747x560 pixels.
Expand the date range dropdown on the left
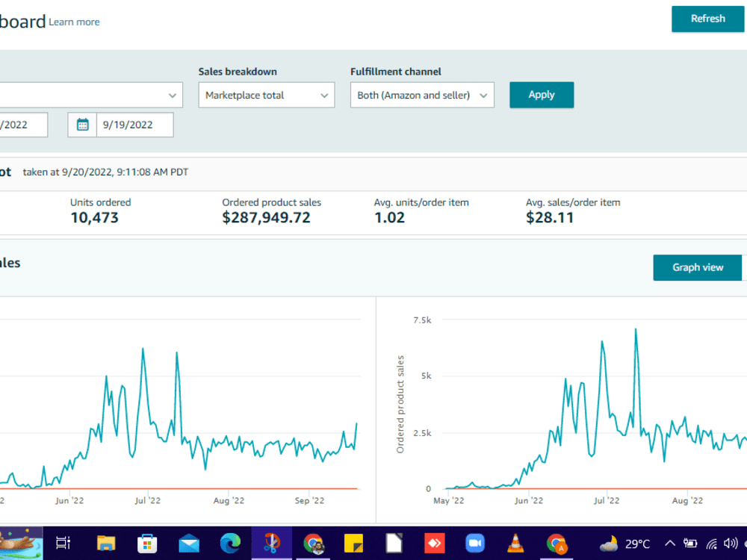click(90, 96)
